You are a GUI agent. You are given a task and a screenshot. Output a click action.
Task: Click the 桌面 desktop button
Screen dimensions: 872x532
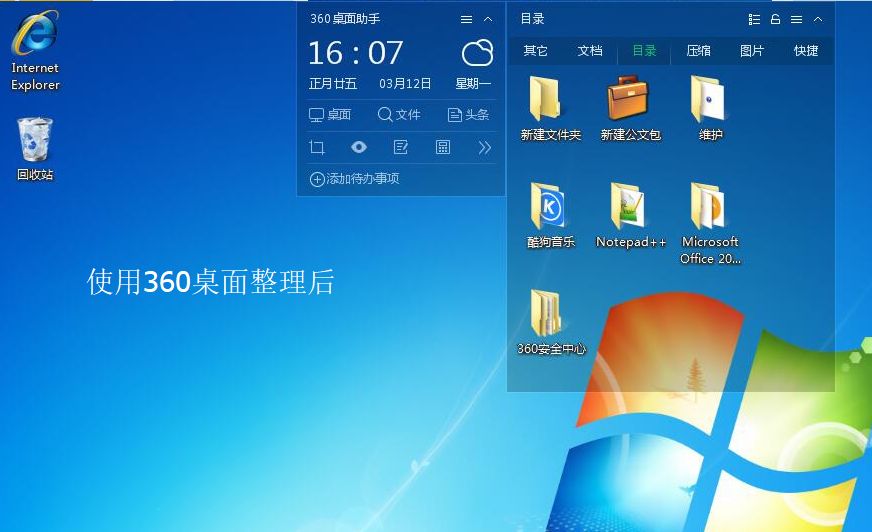pyautogui.click(x=330, y=115)
